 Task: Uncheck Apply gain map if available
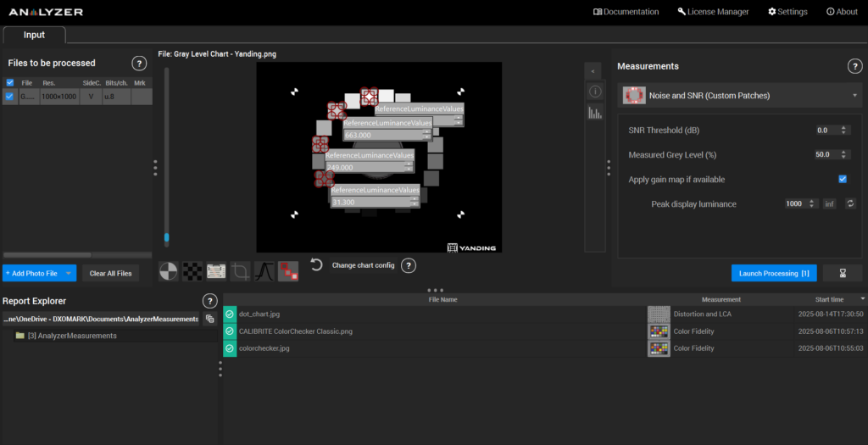[843, 180]
